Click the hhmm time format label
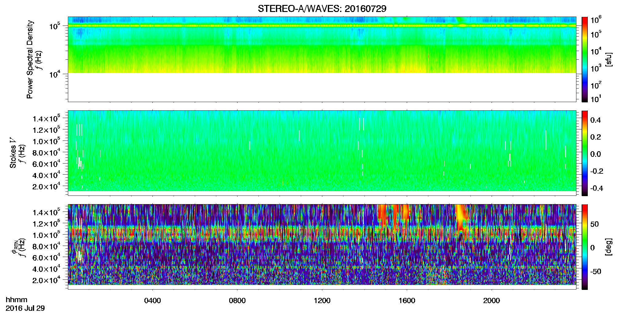This screenshot has width=644, height=332. (17, 300)
